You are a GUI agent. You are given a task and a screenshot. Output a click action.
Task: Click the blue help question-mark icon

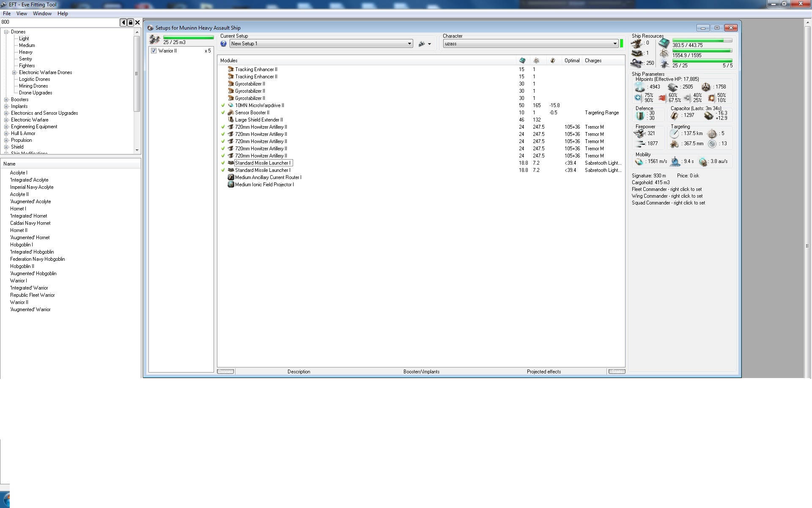click(x=223, y=44)
